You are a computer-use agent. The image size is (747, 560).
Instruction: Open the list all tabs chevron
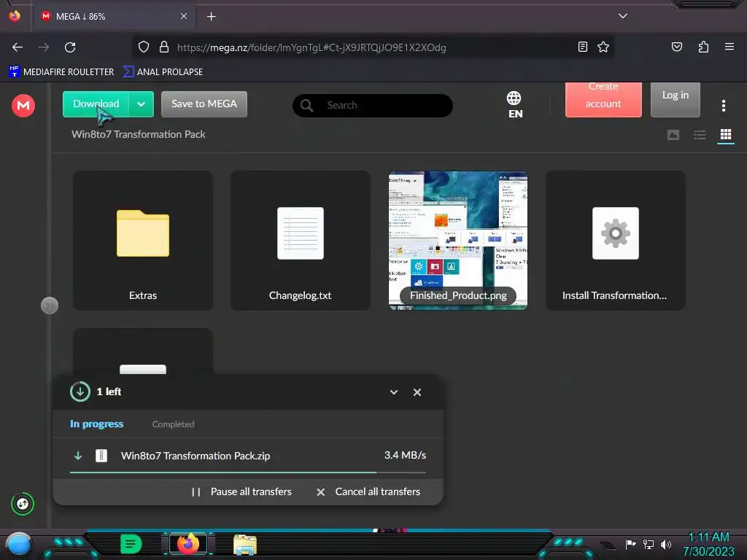coord(623,16)
